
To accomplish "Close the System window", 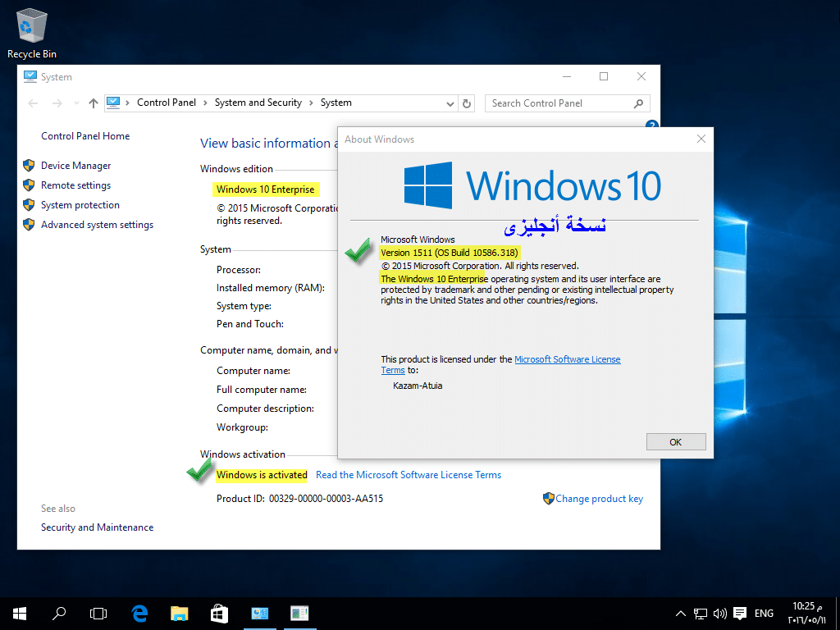I will 641,76.
